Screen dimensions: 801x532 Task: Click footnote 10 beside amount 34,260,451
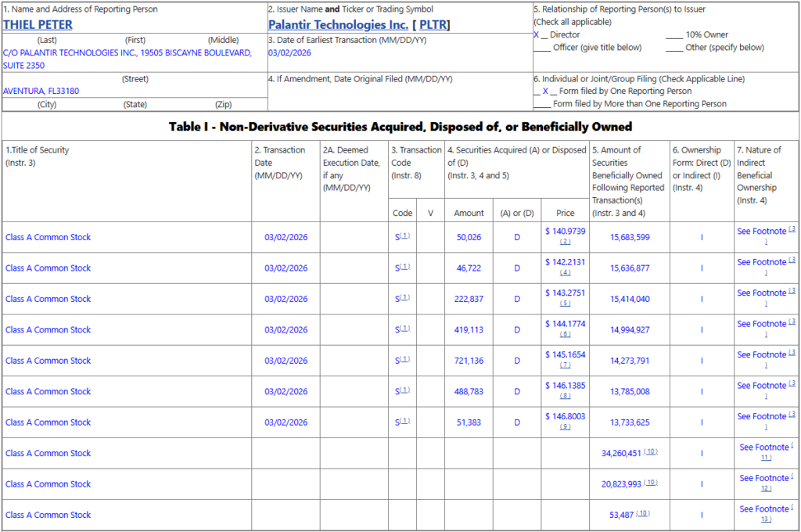click(651, 451)
